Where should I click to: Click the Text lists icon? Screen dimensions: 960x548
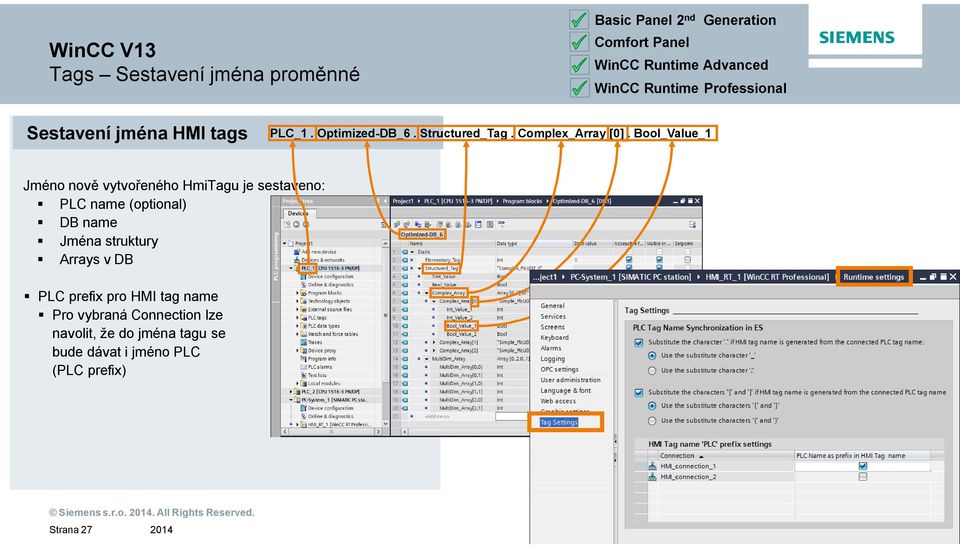(304, 375)
